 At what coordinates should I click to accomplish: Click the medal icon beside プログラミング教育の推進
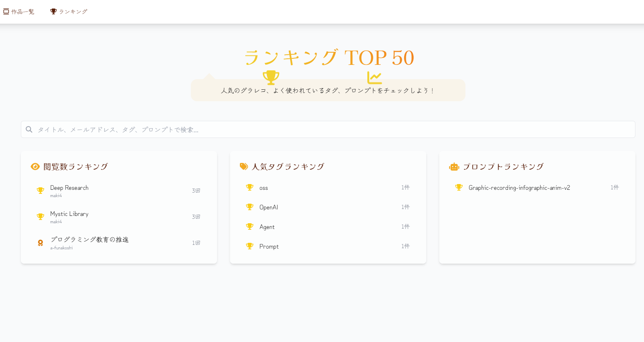(x=40, y=243)
